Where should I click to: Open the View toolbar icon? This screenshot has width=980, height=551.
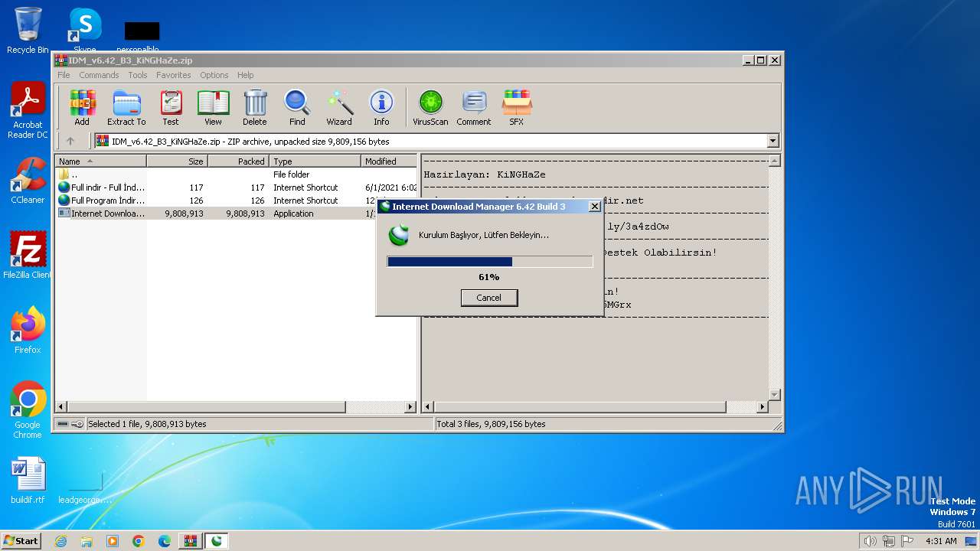(213, 107)
